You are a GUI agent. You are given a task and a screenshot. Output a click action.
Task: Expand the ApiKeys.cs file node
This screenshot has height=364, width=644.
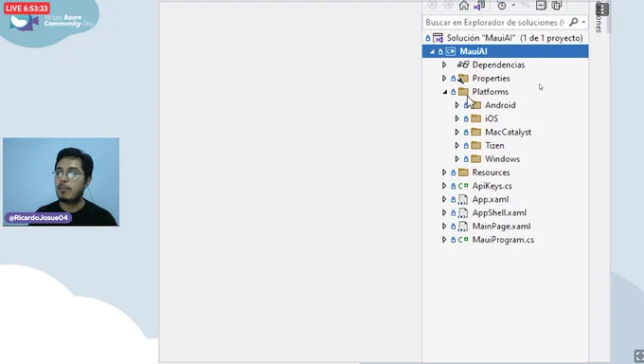point(444,186)
